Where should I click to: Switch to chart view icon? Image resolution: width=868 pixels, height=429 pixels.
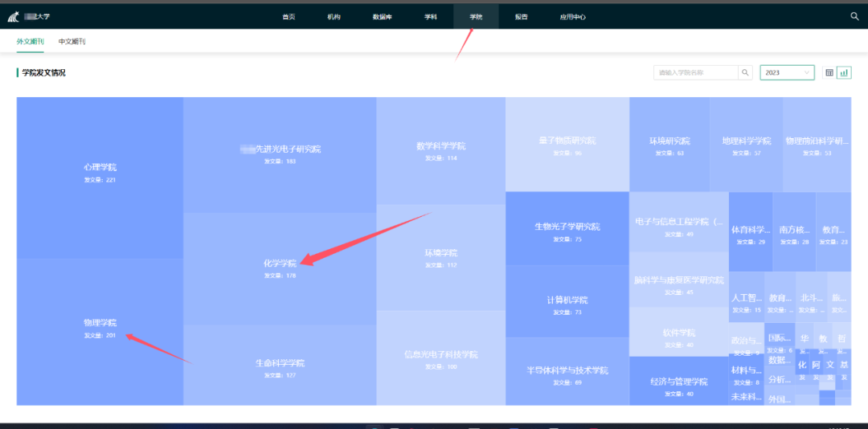(844, 72)
